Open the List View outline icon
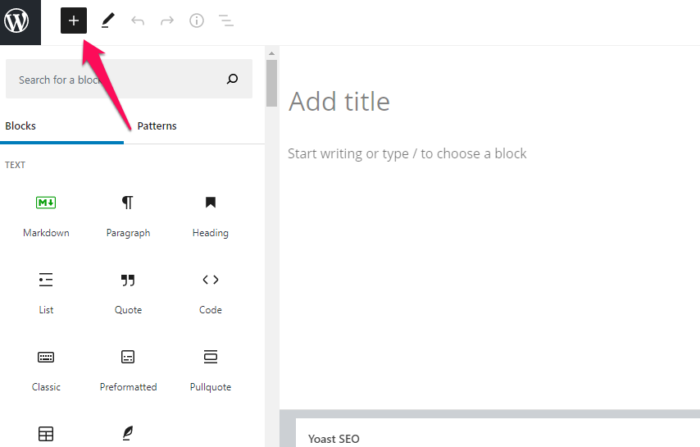Viewport: 700px width, 447px height. (x=226, y=21)
